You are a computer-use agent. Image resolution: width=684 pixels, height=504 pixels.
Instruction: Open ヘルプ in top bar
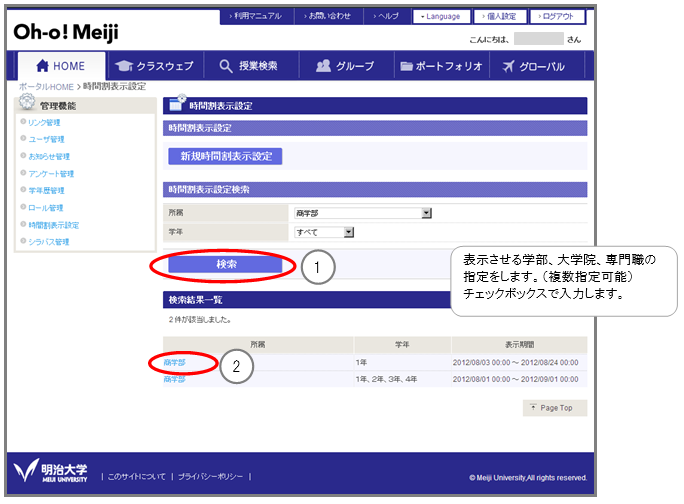click(x=387, y=17)
